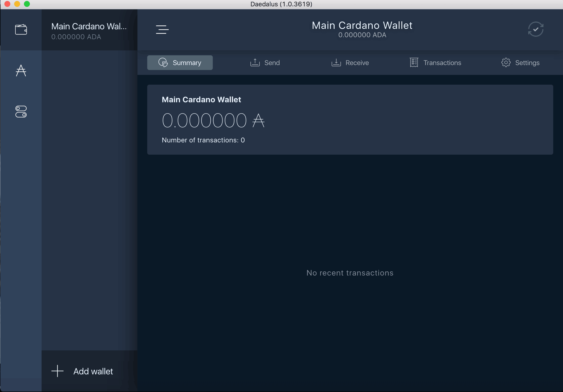Click the Receive tab download icon
The width and height of the screenshot is (563, 392).
(x=335, y=62)
